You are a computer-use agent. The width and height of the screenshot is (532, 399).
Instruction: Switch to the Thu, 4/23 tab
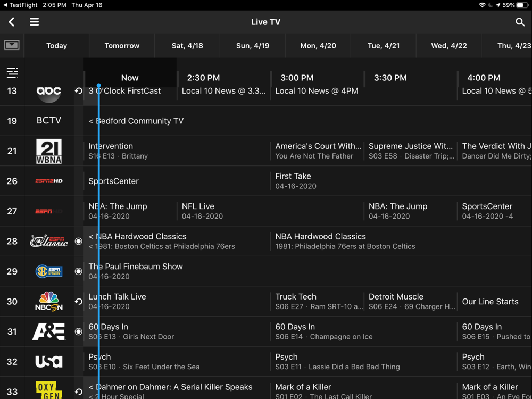[x=507, y=46]
